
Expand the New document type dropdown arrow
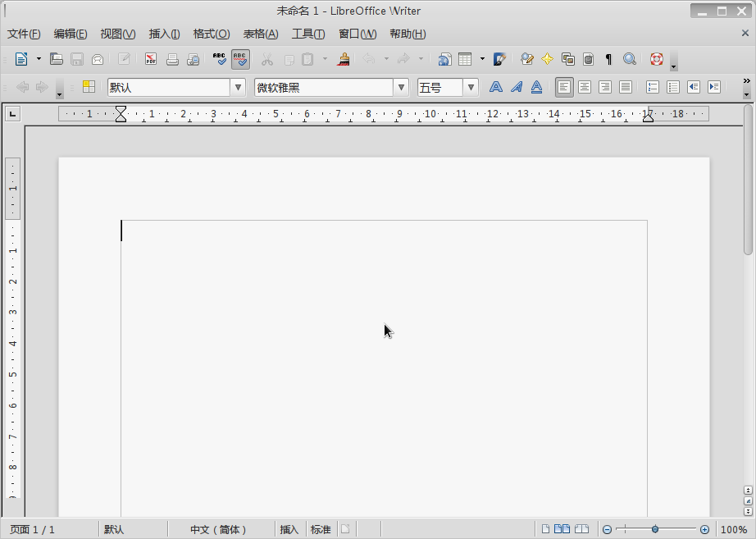[39, 59]
